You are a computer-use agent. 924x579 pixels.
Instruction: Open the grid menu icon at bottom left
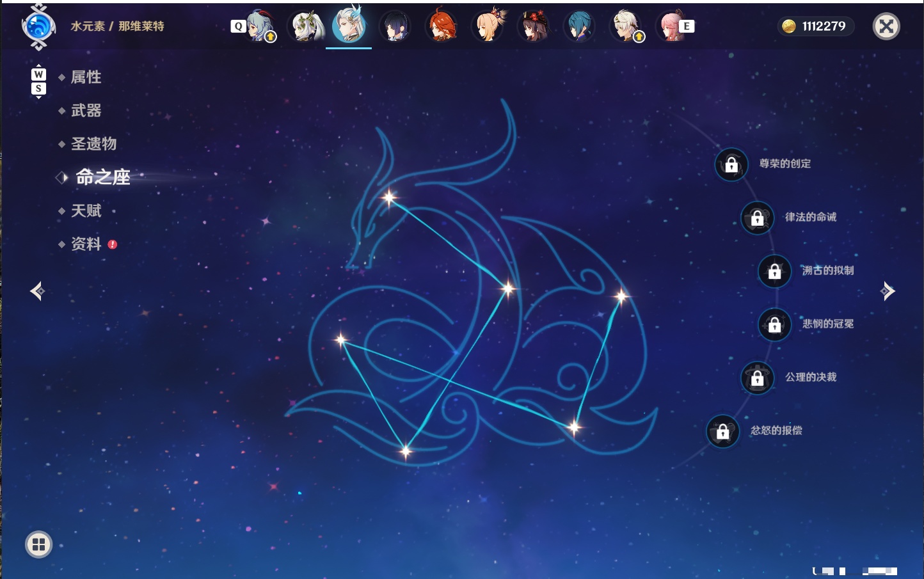(x=38, y=544)
